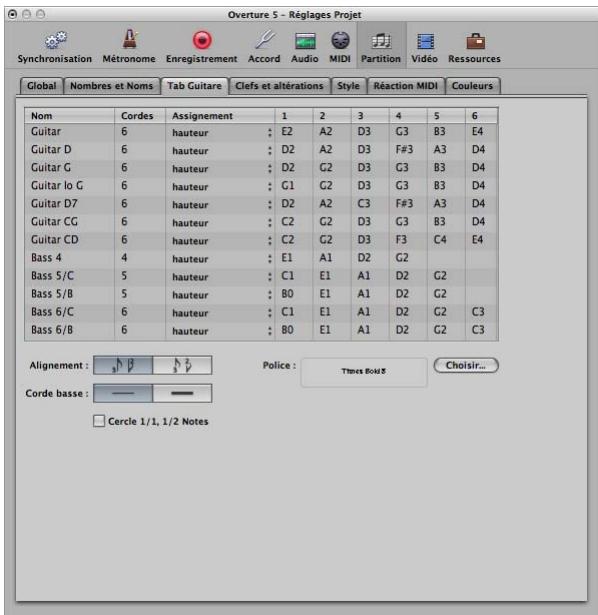This screenshot has width=598, height=615.
Task: Open Assignement dropdown for Guitar D row
Action: tap(221, 151)
